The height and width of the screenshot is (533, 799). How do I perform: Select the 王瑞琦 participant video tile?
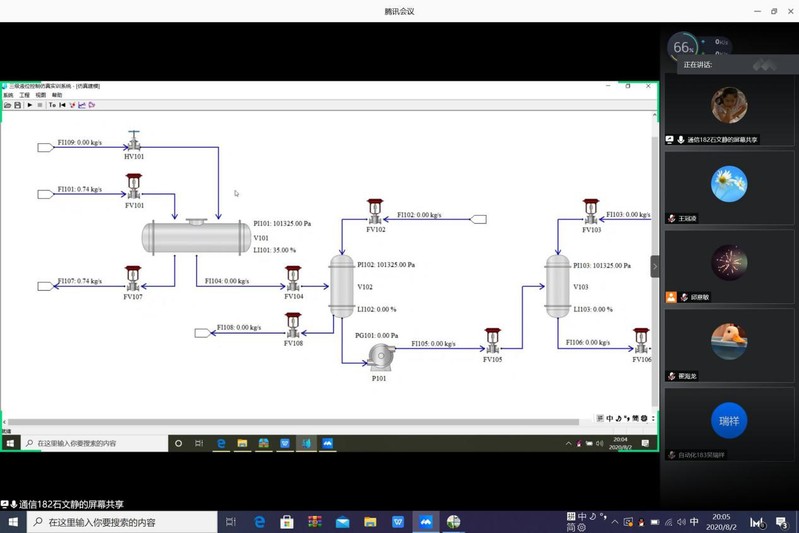coord(729,186)
